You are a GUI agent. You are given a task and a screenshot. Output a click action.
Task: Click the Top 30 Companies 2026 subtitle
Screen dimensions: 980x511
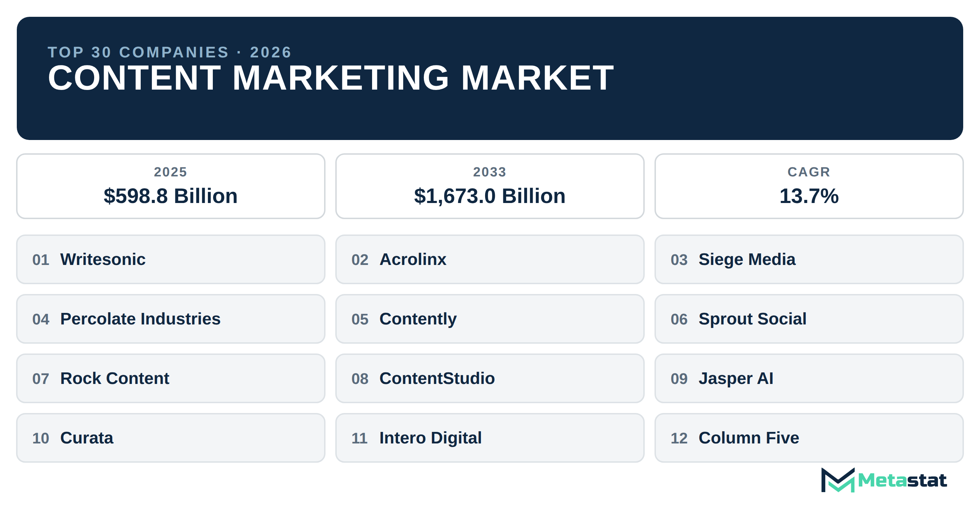[x=170, y=52]
